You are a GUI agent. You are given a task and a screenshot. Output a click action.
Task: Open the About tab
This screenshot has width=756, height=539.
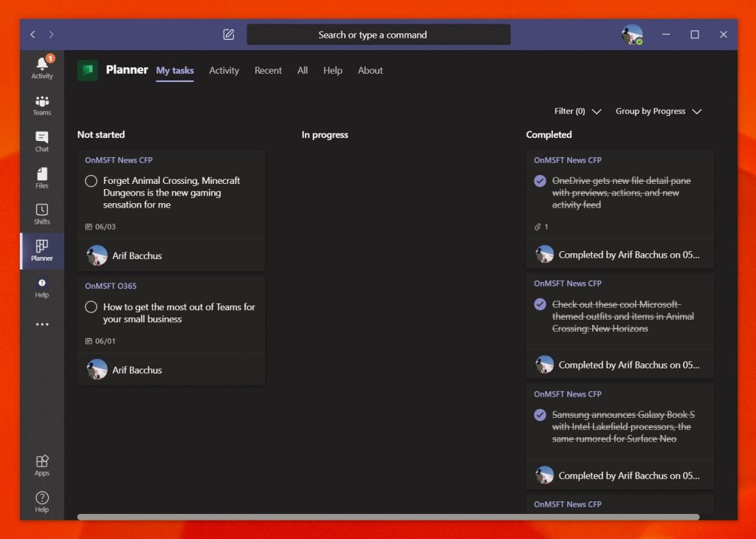[371, 70]
